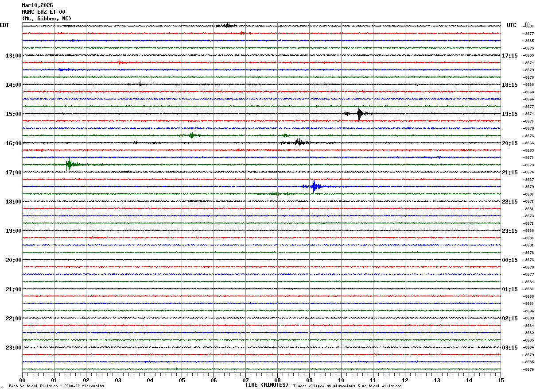The height and width of the screenshot is (392, 536).
Task: Click the 00:15 UTC time label
Action: [509, 260]
